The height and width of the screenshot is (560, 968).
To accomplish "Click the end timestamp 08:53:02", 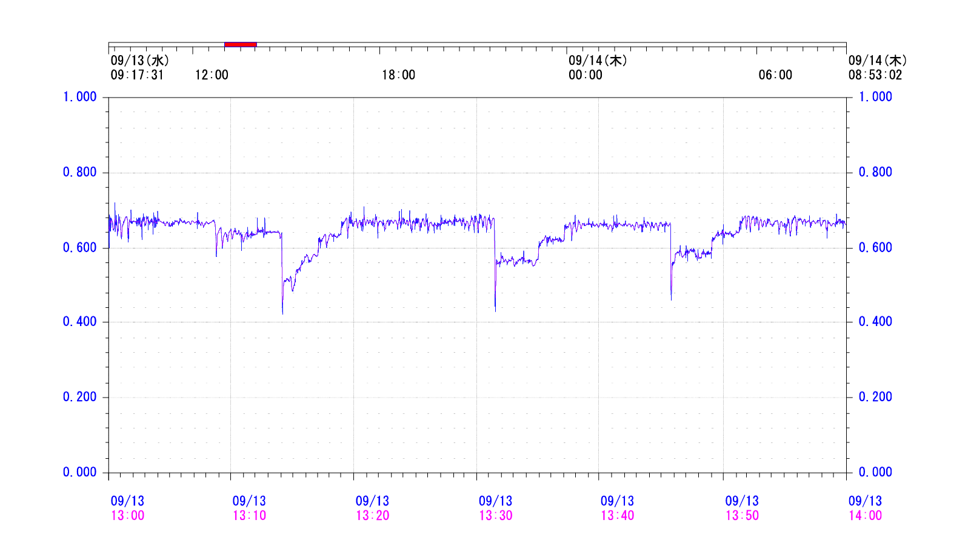I will (875, 75).
